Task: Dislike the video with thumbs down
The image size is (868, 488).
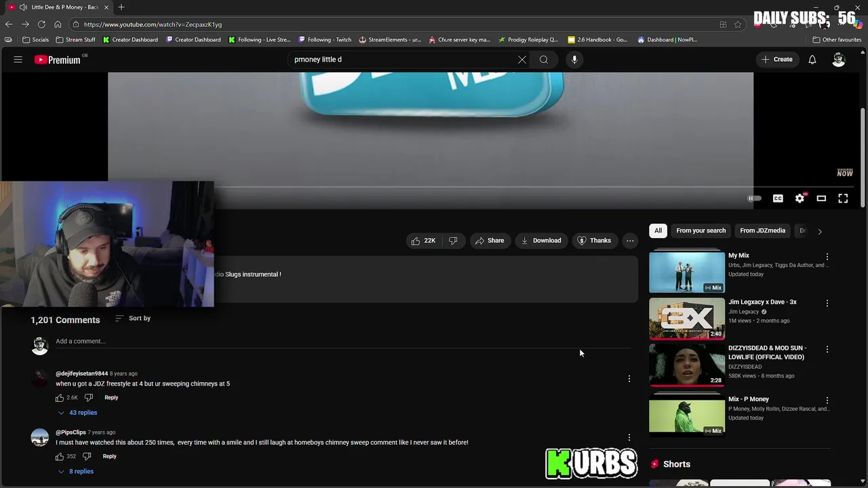Action: (x=453, y=241)
